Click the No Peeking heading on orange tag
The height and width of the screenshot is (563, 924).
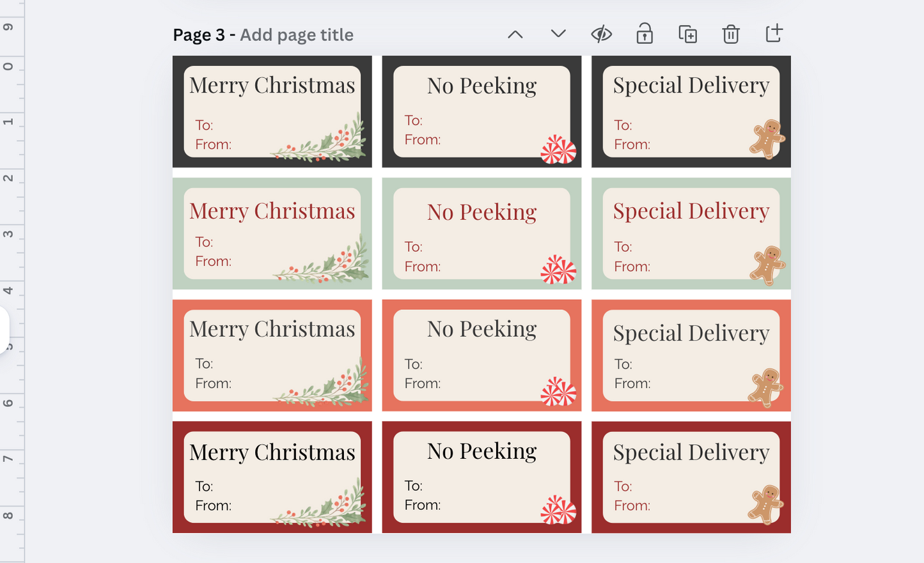pos(482,328)
